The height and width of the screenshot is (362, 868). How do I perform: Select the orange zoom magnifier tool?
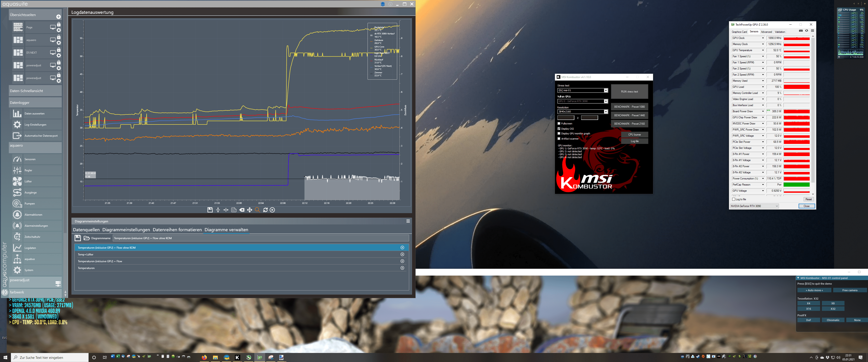pos(257,210)
